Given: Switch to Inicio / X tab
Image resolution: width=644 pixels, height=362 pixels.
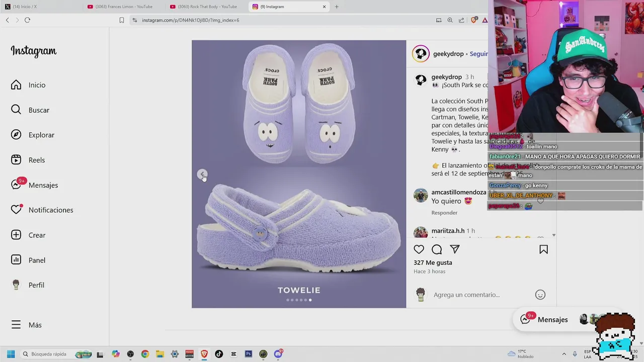Looking at the screenshot, I should (x=40, y=7).
